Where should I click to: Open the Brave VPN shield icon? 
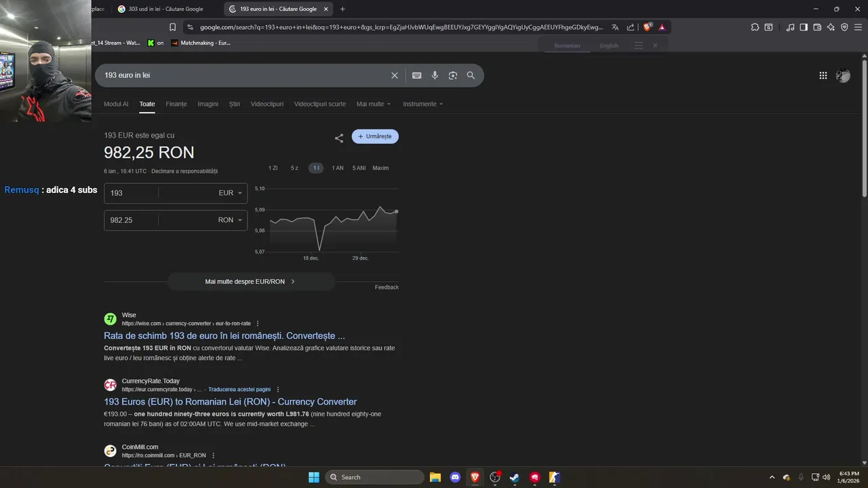(844, 27)
